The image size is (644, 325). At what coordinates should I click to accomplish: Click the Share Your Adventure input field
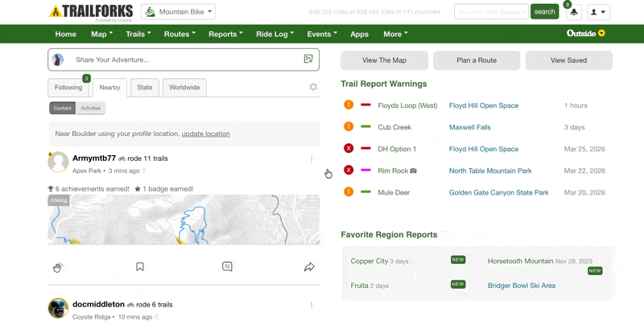pos(184,60)
